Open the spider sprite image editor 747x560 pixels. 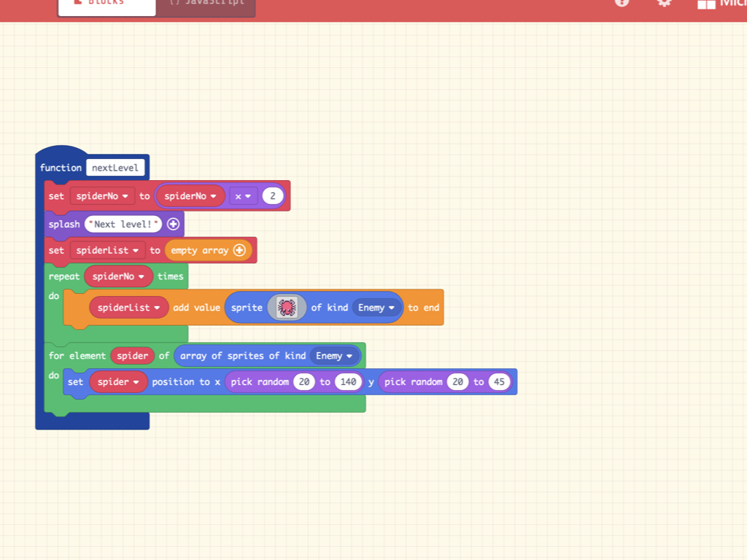click(x=287, y=308)
